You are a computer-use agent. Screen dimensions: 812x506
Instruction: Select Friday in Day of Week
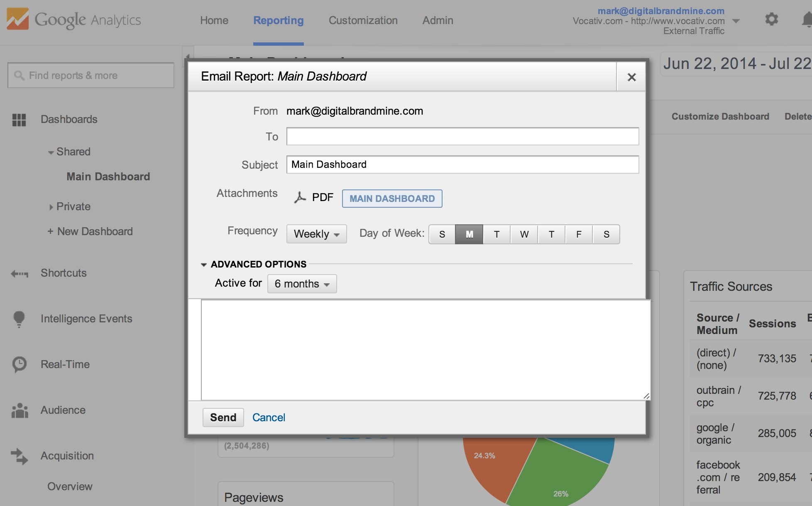[579, 234]
